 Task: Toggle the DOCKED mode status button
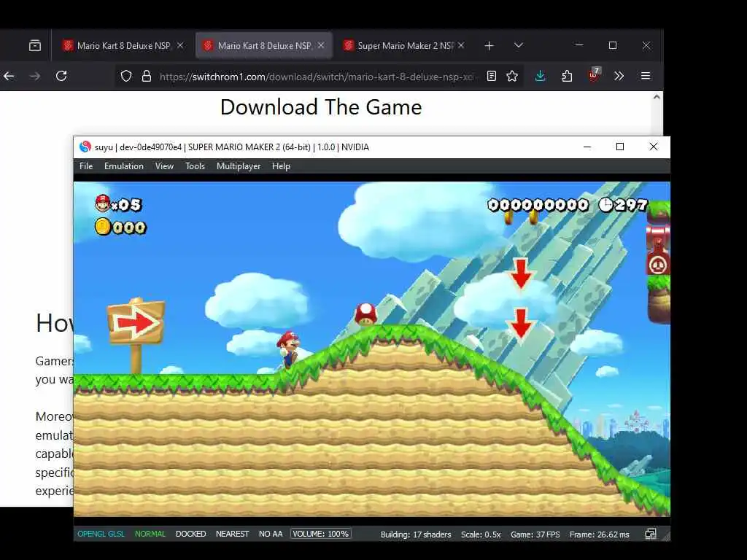(190, 534)
